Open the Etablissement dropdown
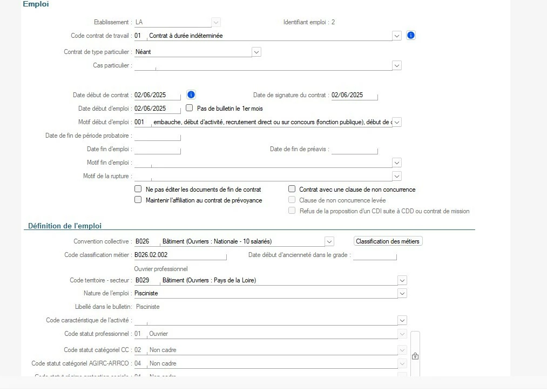547x392 pixels. pyautogui.click(x=216, y=22)
